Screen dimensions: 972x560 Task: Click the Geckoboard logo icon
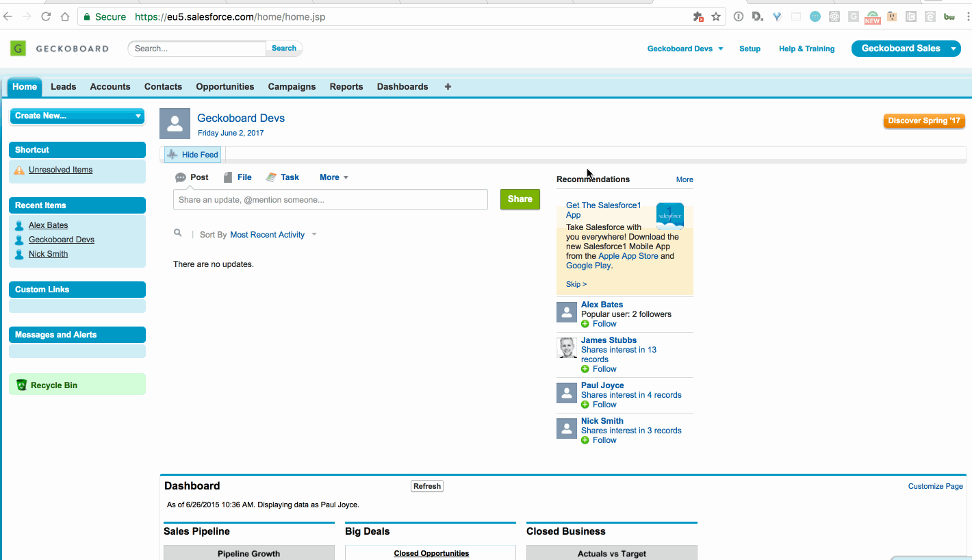[x=18, y=48]
